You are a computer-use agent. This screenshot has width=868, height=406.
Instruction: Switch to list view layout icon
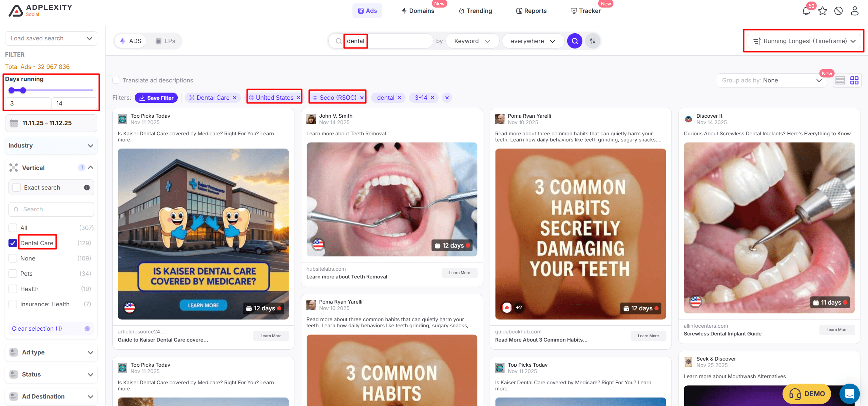tap(840, 80)
